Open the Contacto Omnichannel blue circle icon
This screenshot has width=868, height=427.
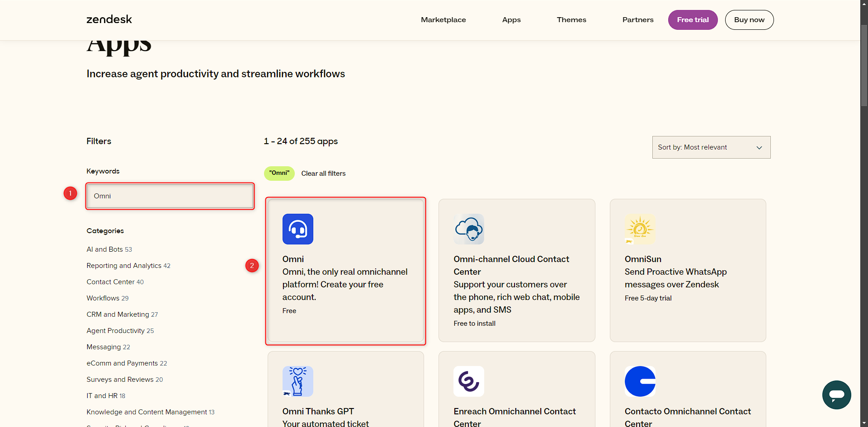tap(640, 381)
